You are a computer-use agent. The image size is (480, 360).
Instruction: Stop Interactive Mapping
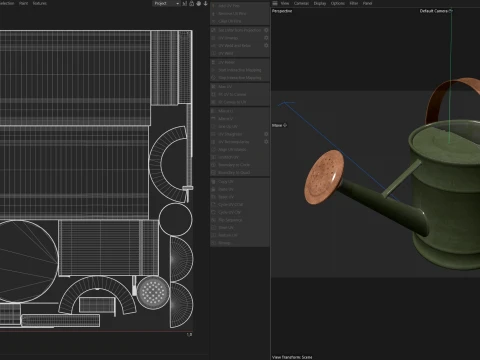coord(240,78)
